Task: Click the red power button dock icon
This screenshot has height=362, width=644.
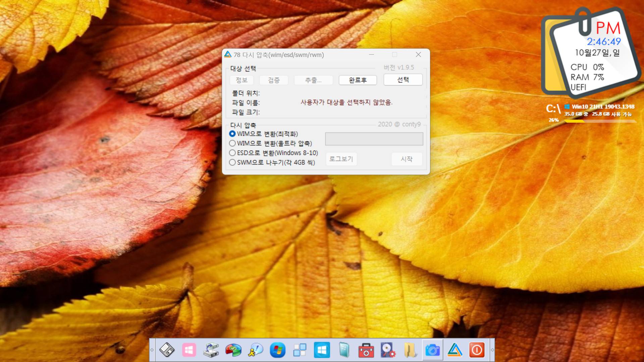Action: coord(477,350)
